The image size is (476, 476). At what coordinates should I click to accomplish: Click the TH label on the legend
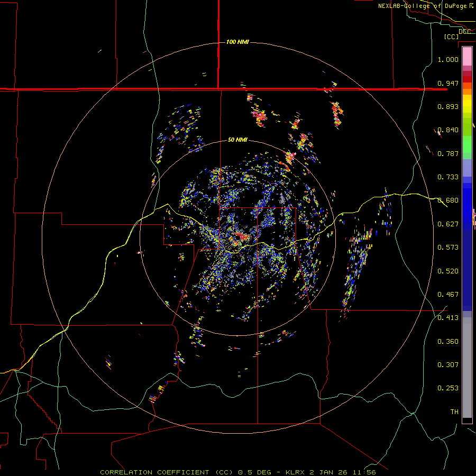click(x=454, y=412)
